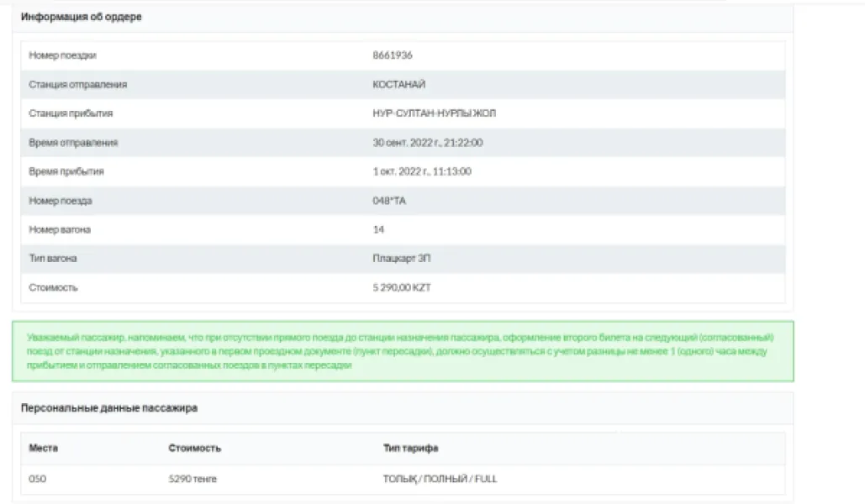
Task: Click departure time 30 сент. 2022 г., 21:22:00
Action: pos(428,142)
